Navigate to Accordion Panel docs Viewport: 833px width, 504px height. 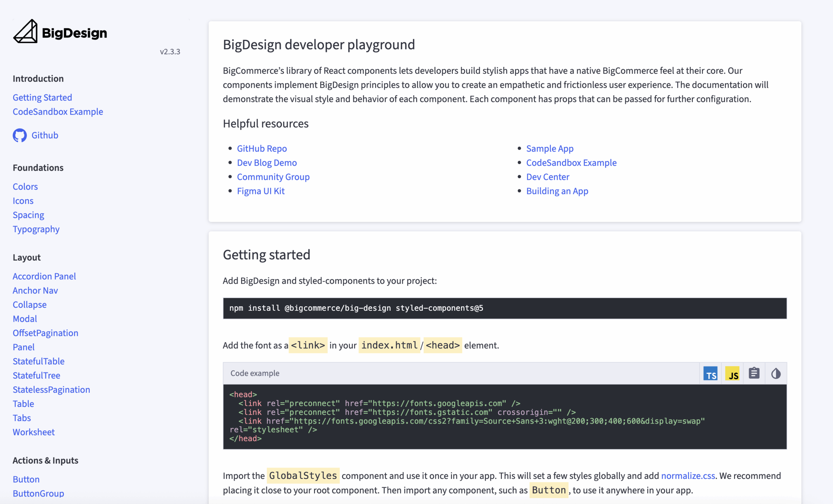point(44,276)
